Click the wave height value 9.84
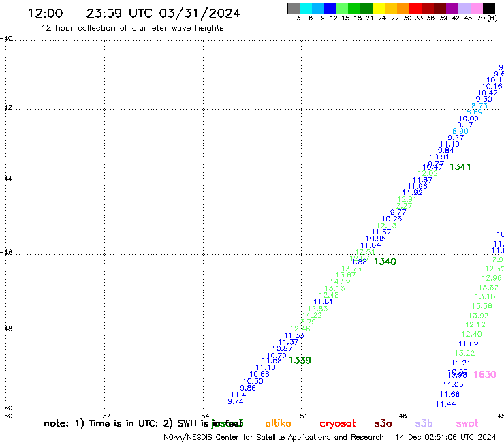 click(446, 150)
